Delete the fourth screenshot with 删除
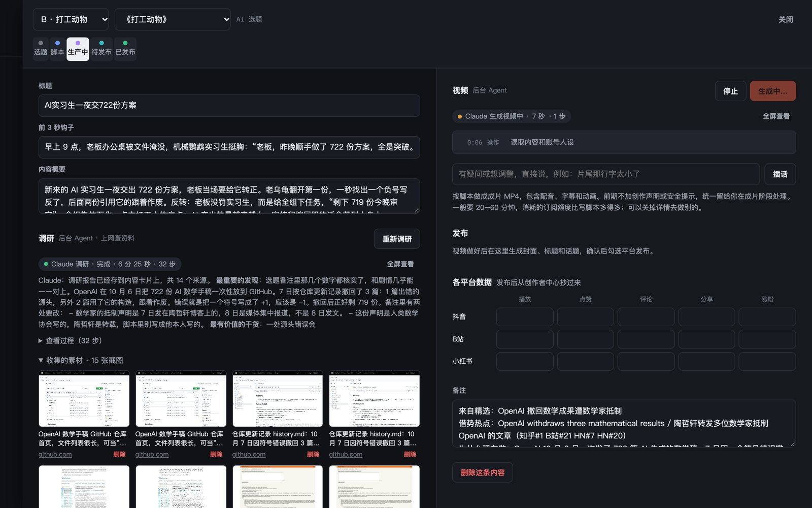Image resolution: width=812 pixels, height=508 pixels. [410, 455]
